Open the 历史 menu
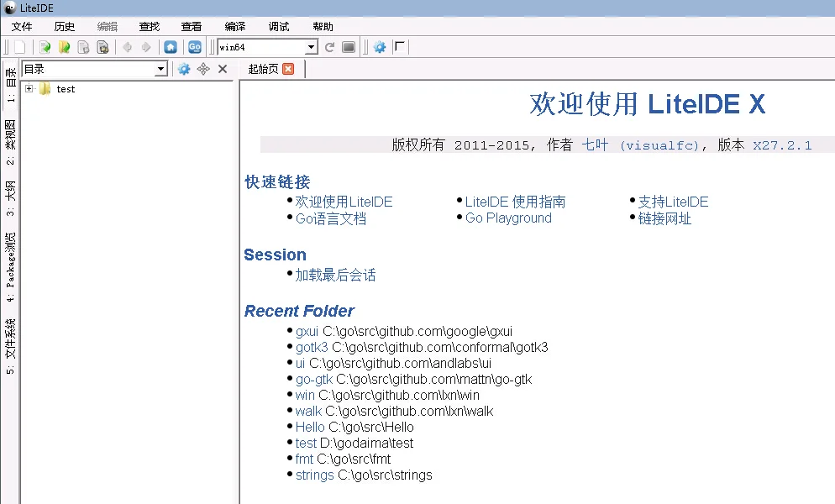835x504 pixels. (x=65, y=27)
